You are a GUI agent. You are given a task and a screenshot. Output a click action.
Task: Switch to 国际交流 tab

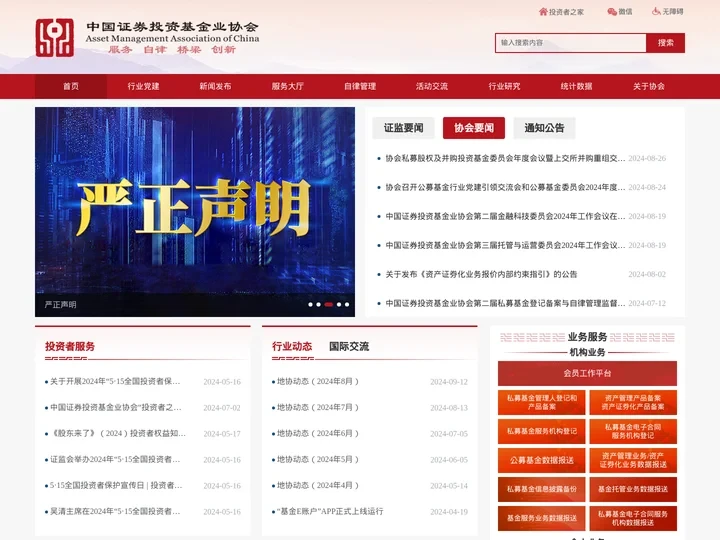[349, 346]
